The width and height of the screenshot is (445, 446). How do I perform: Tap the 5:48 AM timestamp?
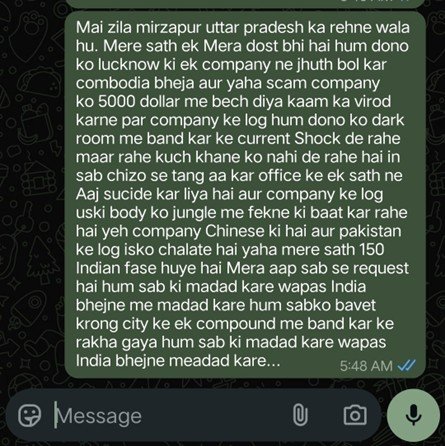[366, 366]
